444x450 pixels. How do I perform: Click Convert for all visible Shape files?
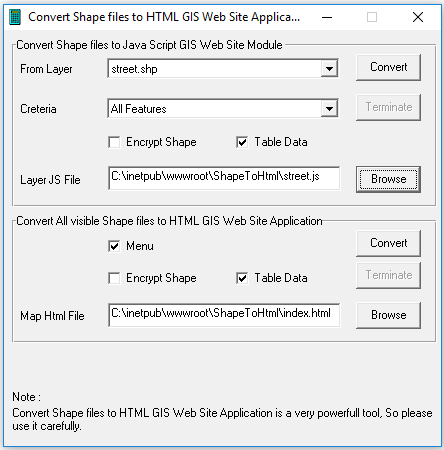pyautogui.click(x=388, y=243)
